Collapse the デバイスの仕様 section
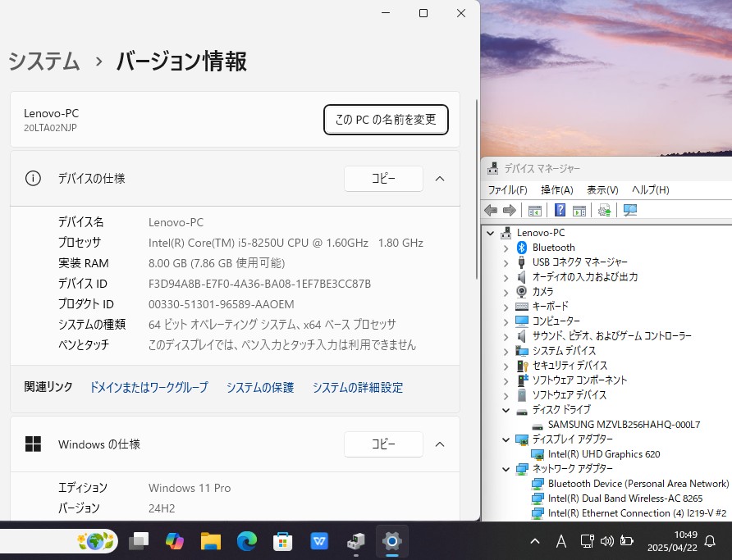Screen dimensions: 732x560 click(x=440, y=179)
